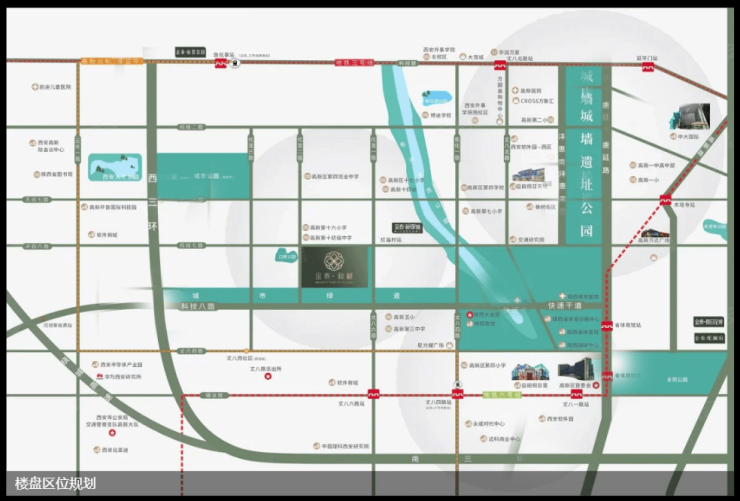Click the 丈八北路站 metro station icon

pyautogui.click(x=500, y=65)
